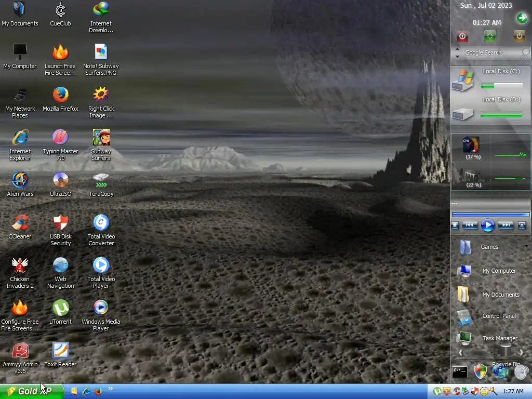Viewport: 532px width, 399px height.
Task: Click the magnifier search icon in sidebar
Action: [525, 52]
